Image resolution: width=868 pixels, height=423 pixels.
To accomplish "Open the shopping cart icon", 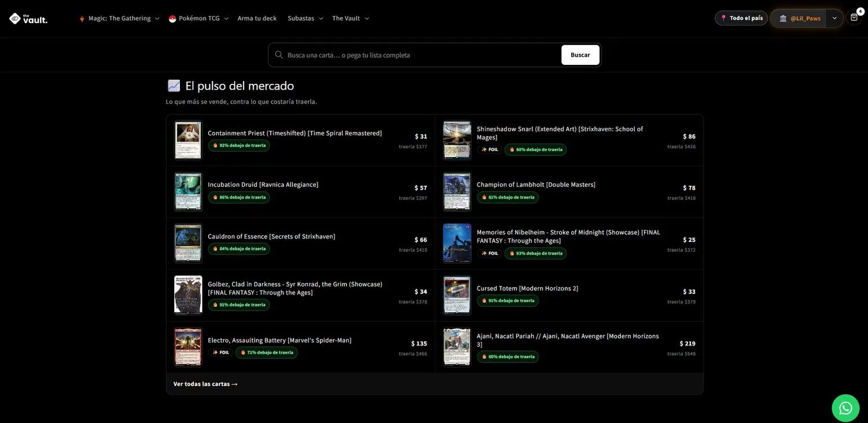I will (x=854, y=18).
